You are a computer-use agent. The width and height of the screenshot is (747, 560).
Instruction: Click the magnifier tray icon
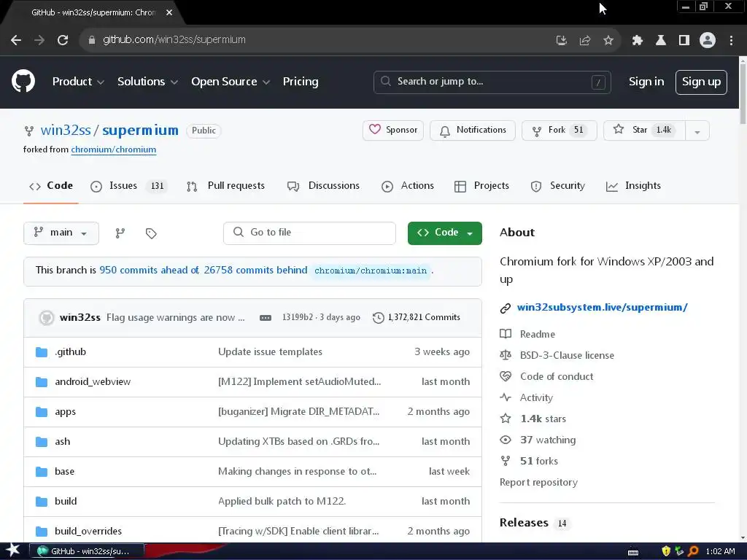[693, 551]
